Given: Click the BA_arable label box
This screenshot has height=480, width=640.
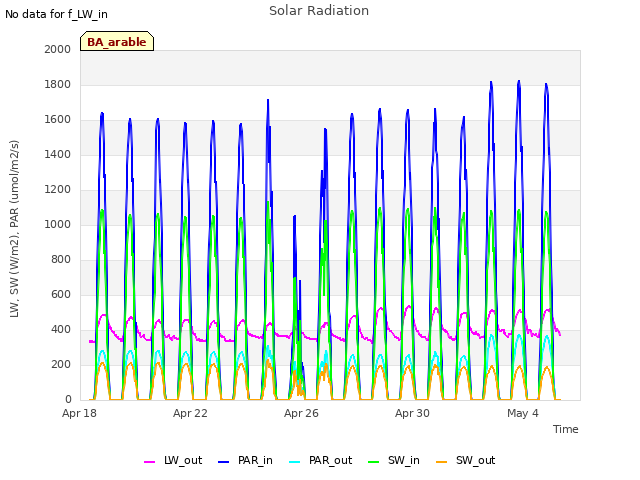Looking at the screenshot, I should pyautogui.click(x=117, y=41).
